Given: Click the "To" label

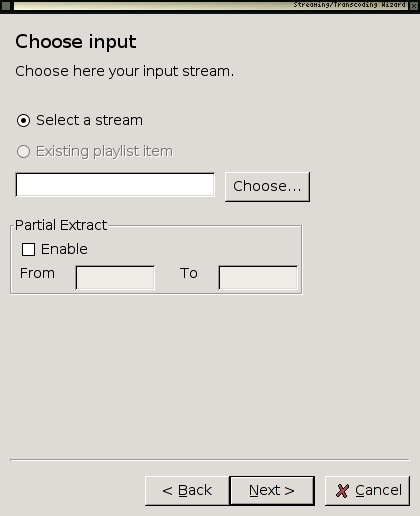Looking at the screenshot, I should 189,273.
